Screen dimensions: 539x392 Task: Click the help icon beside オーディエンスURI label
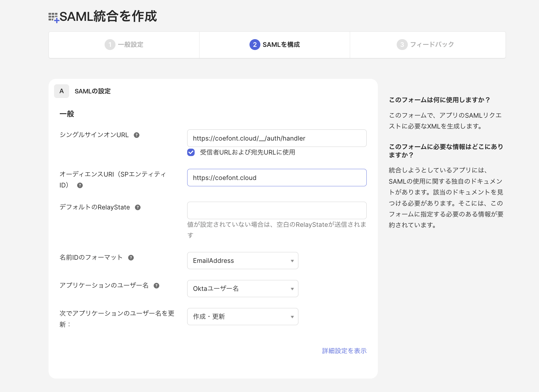click(80, 185)
